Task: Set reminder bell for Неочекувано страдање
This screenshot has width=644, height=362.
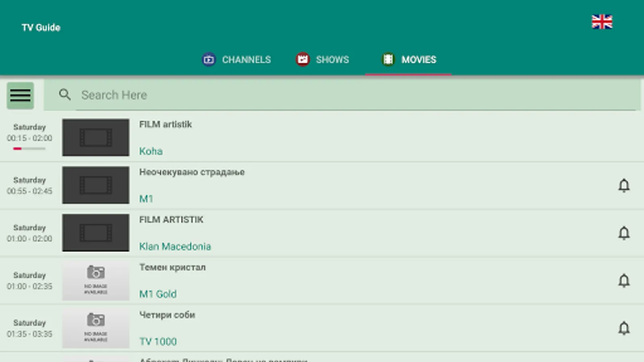Action: tap(624, 185)
